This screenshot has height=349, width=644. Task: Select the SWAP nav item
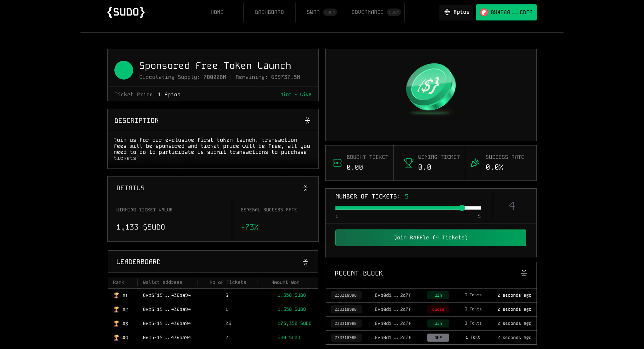point(313,12)
